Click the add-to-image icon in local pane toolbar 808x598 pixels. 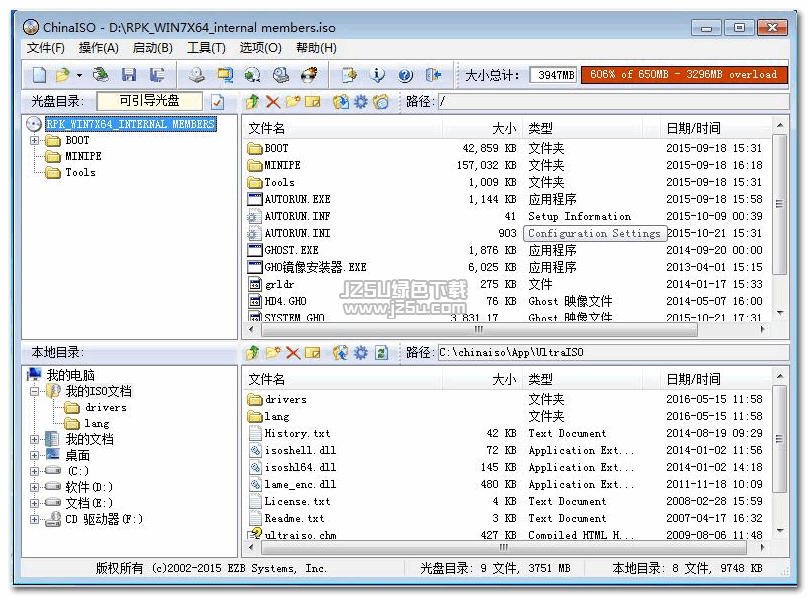[x=340, y=353]
